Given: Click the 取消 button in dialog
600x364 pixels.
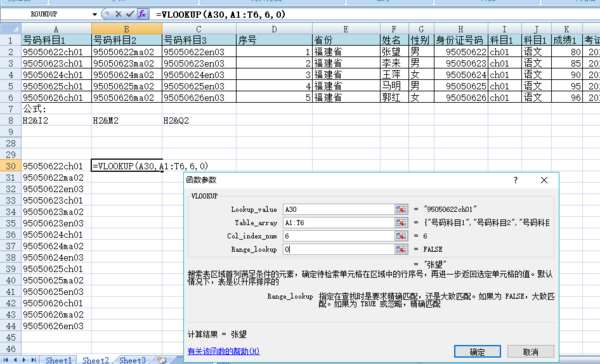Looking at the screenshot, I should pos(530,351).
